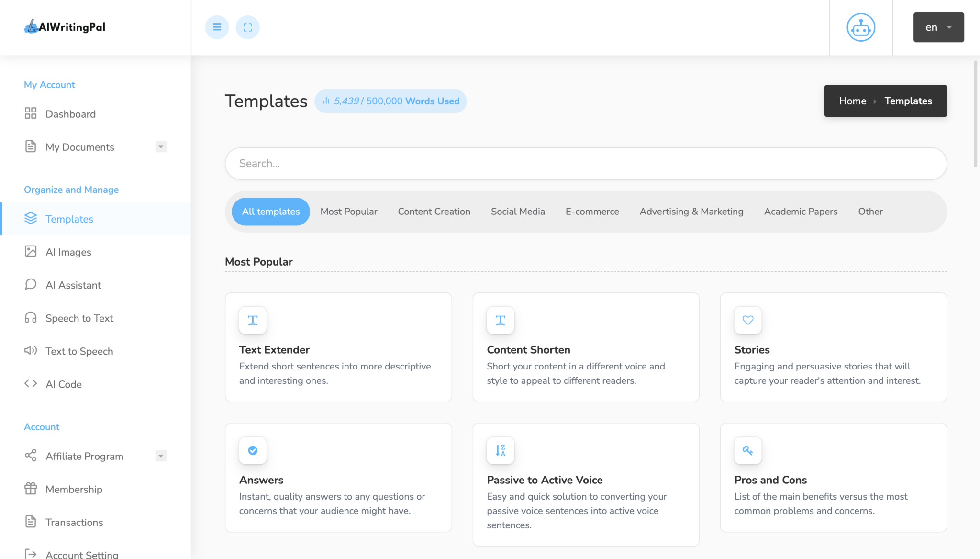Expand the Affiliate Program submenu arrow
Viewport: 980px width, 559px height.
coord(161,456)
